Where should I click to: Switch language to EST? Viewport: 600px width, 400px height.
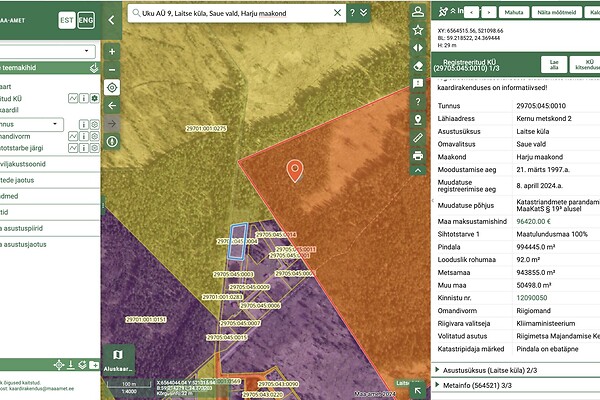(x=67, y=20)
